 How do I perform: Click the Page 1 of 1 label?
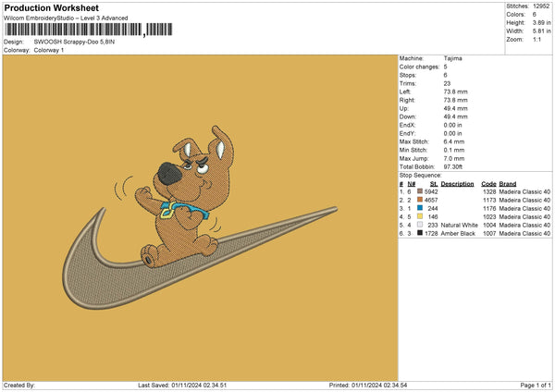coord(536,386)
